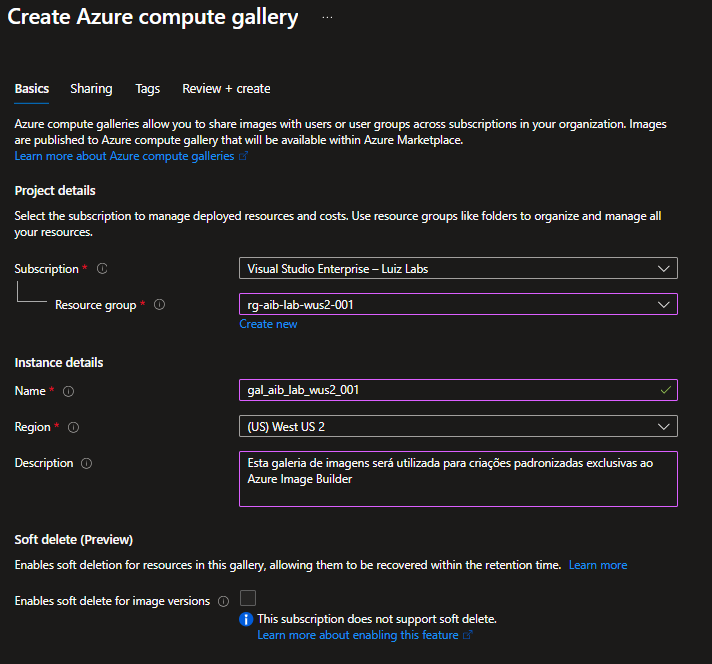The width and height of the screenshot is (712, 664).
Task: Click the Create Azure compute gallery title
Action: tap(153, 17)
